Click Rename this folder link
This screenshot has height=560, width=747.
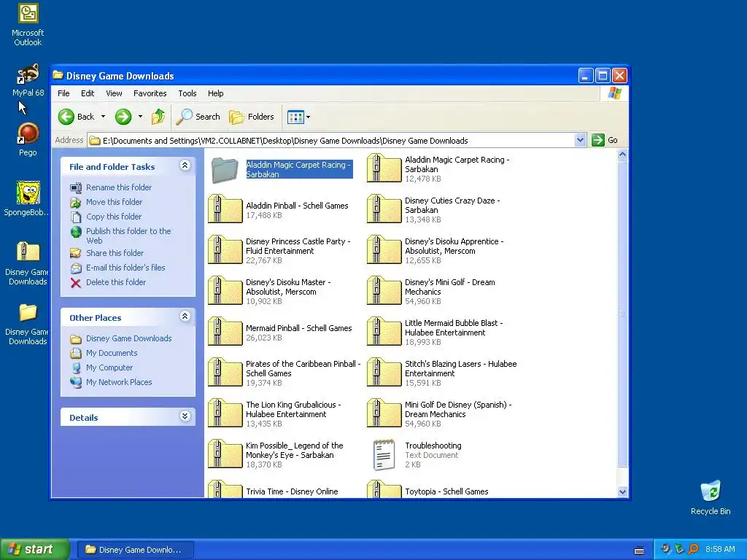point(119,187)
